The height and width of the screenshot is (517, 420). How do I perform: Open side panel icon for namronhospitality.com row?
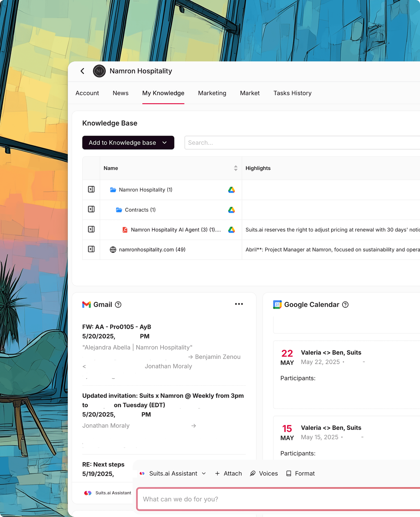pyautogui.click(x=91, y=249)
